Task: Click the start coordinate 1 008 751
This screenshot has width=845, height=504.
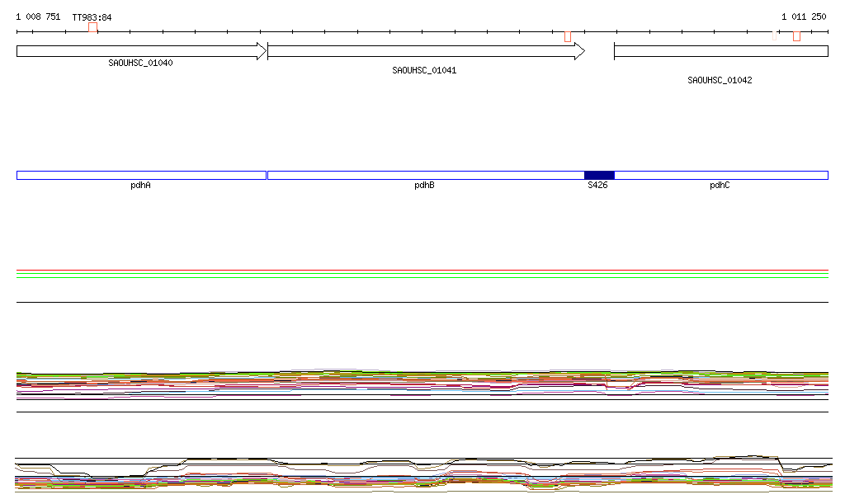Action: point(38,16)
